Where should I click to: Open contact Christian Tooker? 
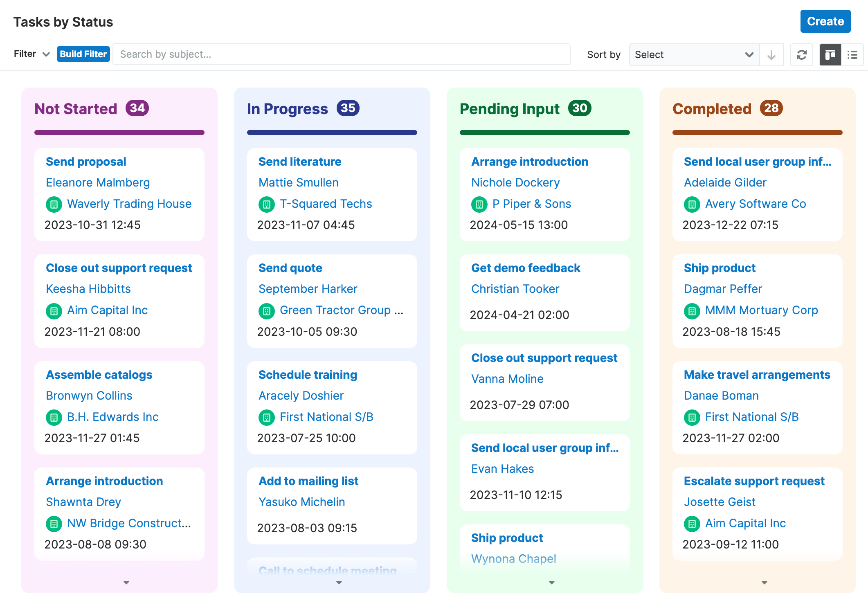[x=515, y=289]
